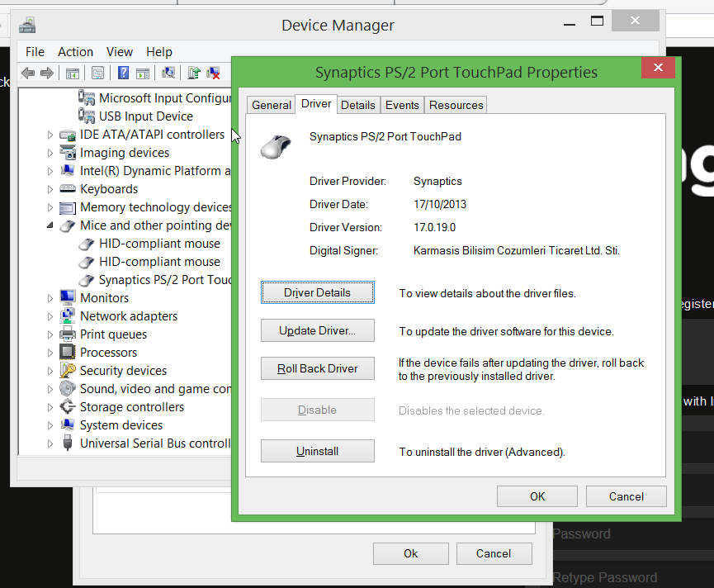Image resolution: width=714 pixels, height=588 pixels.
Task: Click the Security devices key icon
Action: pos(68,370)
